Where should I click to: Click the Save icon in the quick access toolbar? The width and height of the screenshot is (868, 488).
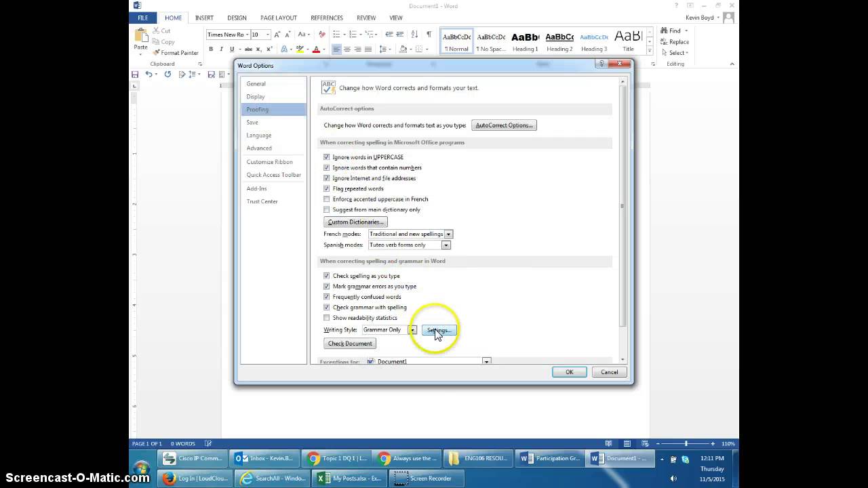coord(135,74)
